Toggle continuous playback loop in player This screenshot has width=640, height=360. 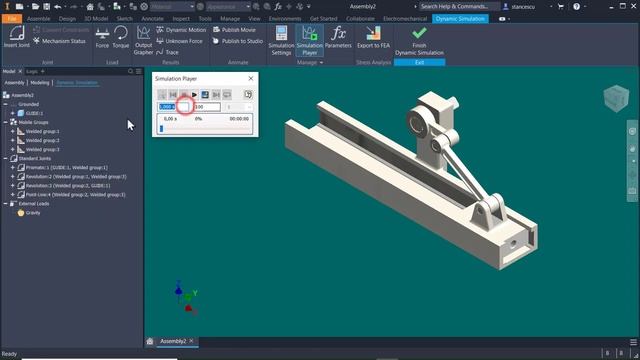point(227,95)
